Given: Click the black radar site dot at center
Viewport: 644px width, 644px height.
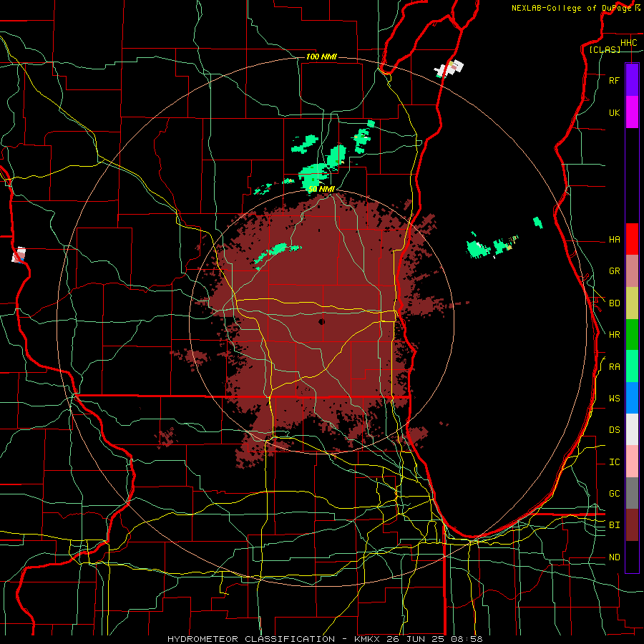Looking at the screenshot, I should [321, 321].
